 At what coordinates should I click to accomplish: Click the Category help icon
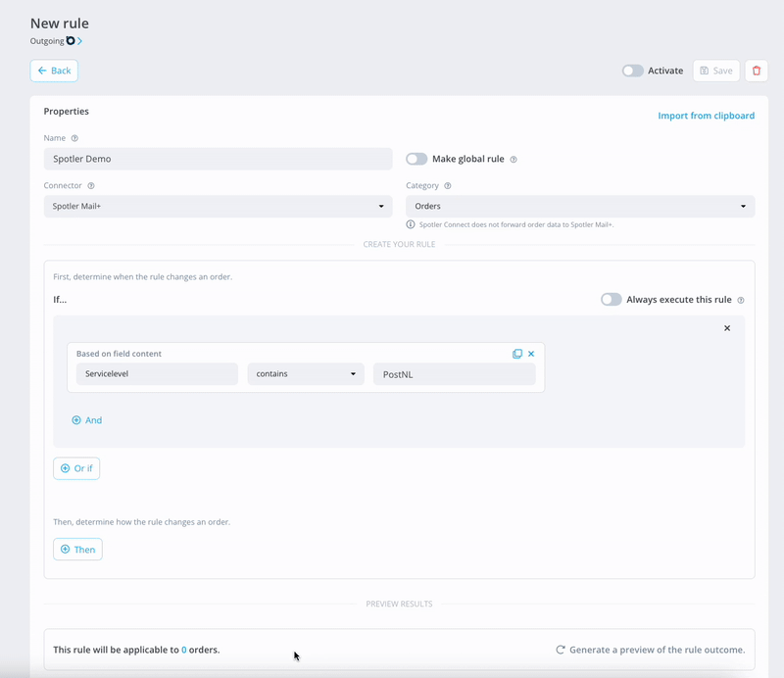click(x=448, y=185)
